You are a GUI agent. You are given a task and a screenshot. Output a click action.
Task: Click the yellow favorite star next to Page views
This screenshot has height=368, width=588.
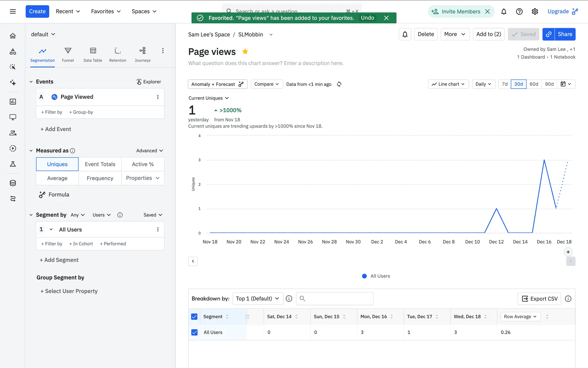pyautogui.click(x=245, y=52)
